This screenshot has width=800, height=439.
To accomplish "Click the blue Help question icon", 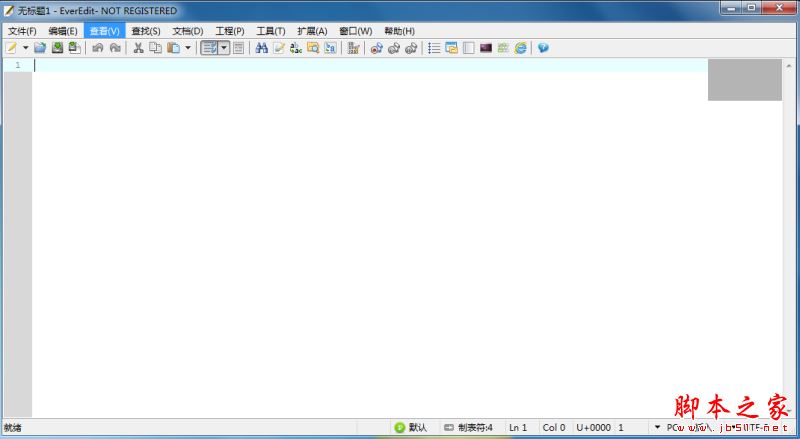I will point(543,48).
